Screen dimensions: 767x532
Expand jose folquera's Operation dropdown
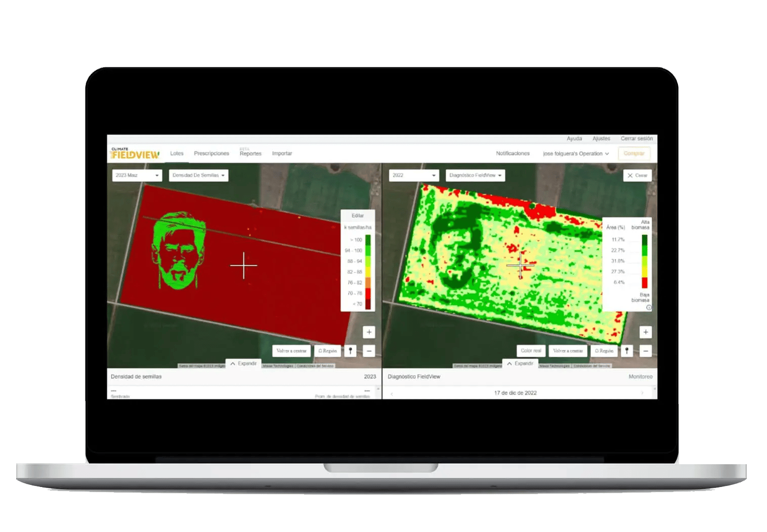576,153
